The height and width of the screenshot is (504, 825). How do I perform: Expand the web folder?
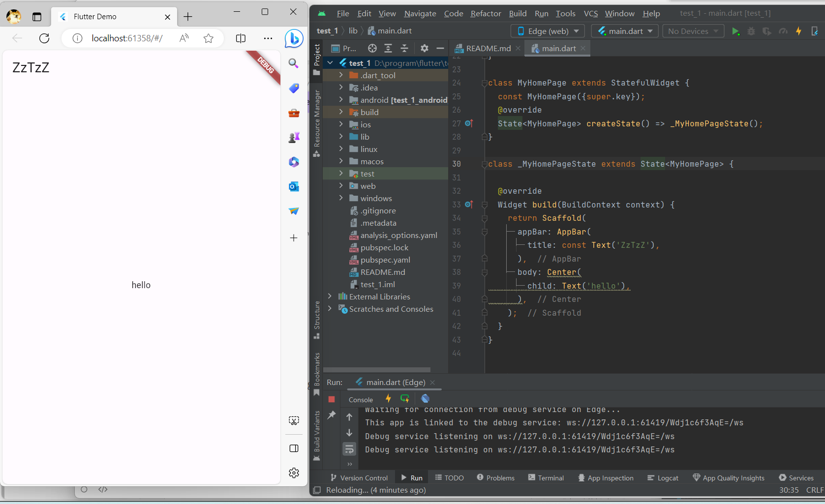tap(341, 186)
